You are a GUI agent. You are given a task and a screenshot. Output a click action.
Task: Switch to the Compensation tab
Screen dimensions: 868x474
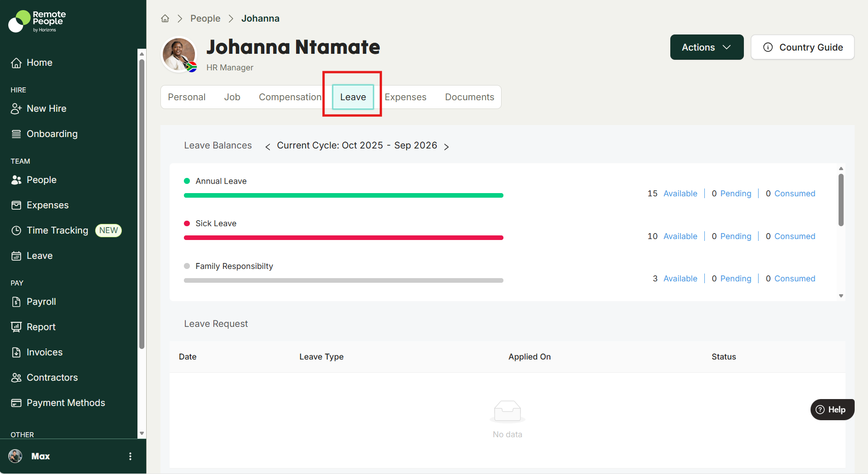pyautogui.click(x=290, y=97)
